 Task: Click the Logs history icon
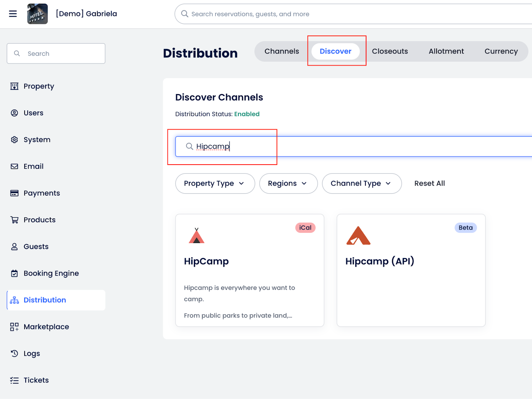14,353
